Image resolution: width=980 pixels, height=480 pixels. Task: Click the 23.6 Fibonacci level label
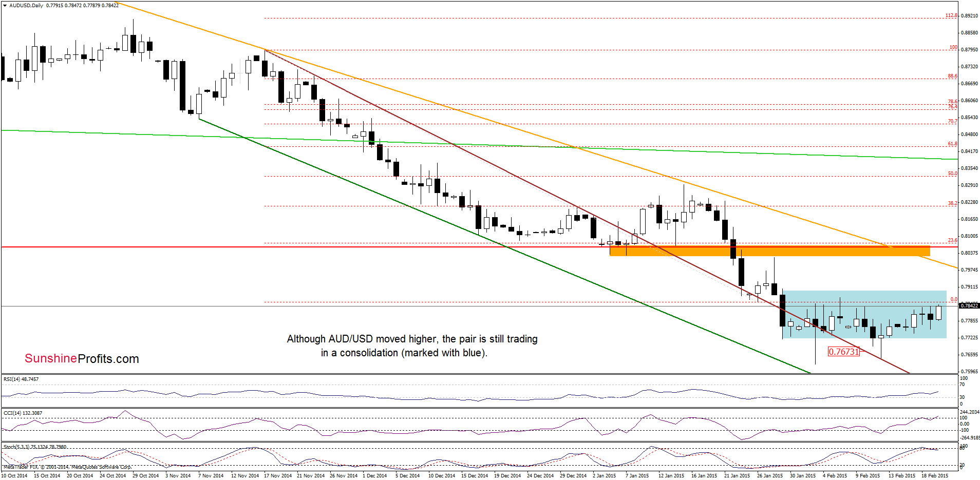953,240
